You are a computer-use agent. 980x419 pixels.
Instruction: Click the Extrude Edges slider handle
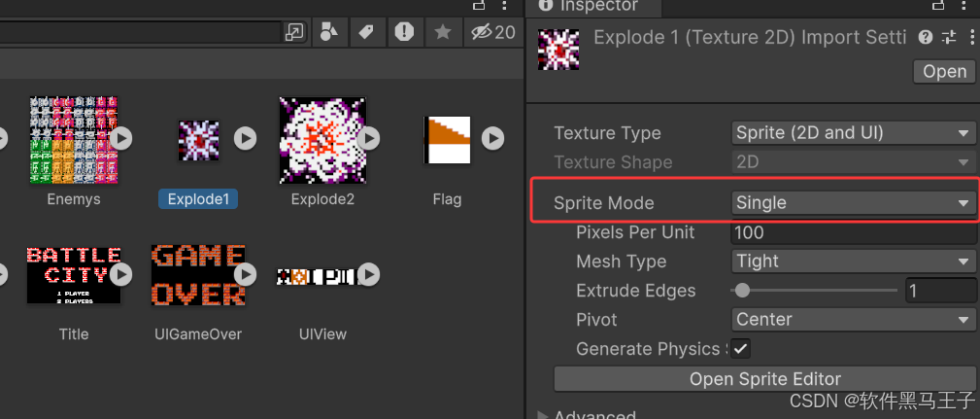(742, 290)
